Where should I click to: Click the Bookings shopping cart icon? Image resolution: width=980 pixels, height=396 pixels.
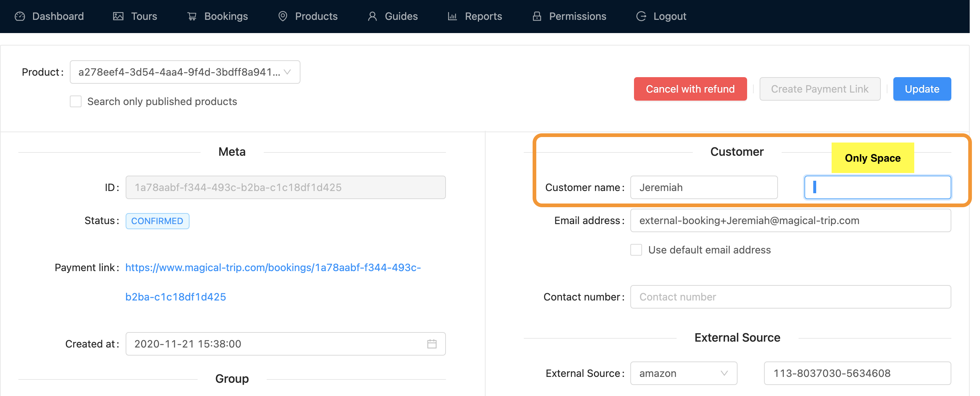click(x=192, y=17)
